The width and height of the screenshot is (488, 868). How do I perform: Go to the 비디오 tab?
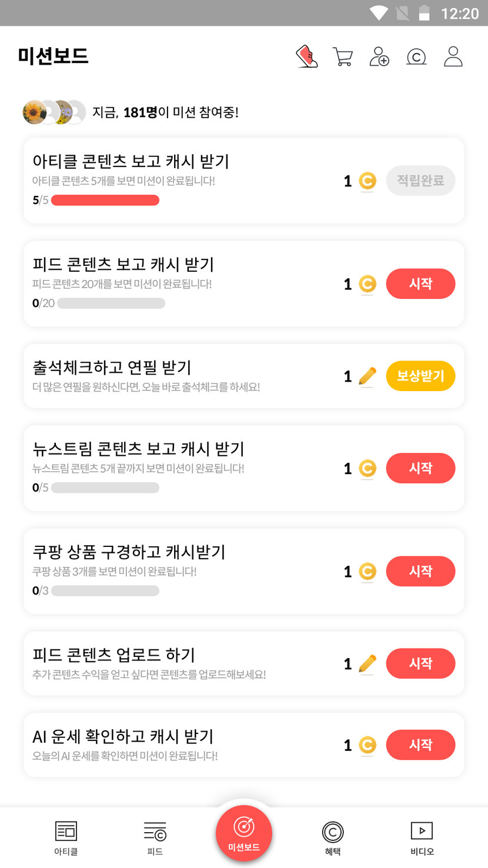pyautogui.click(x=422, y=837)
